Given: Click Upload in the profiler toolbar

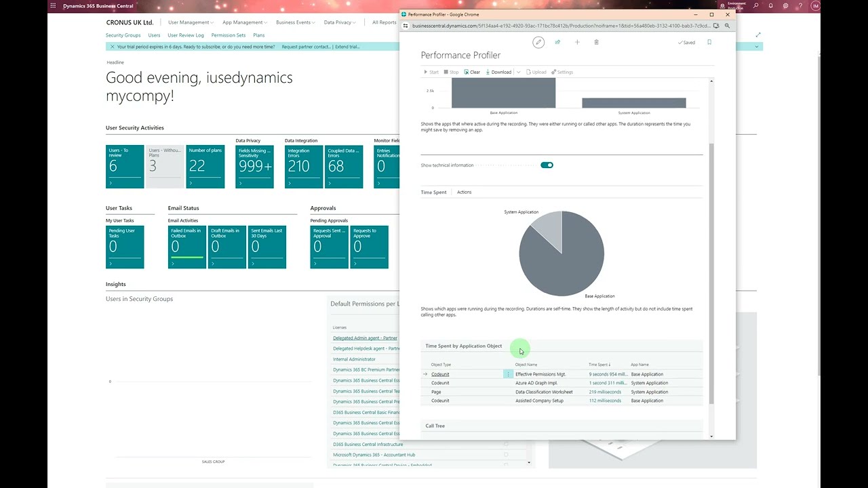Looking at the screenshot, I should [536, 72].
